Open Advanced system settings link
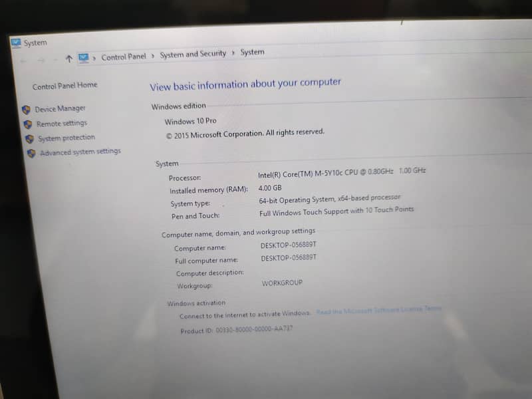 pyautogui.click(x=80, y=152)
